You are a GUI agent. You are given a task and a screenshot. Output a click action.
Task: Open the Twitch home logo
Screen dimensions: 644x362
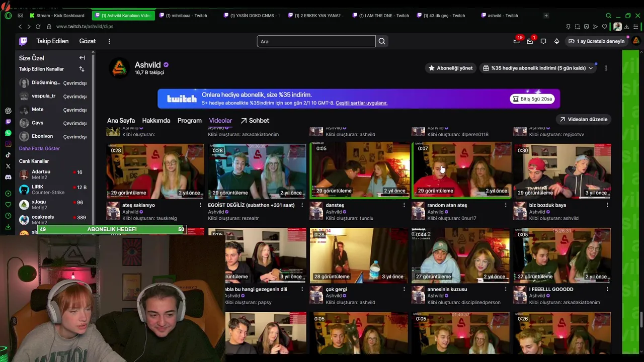coord(23,41)
